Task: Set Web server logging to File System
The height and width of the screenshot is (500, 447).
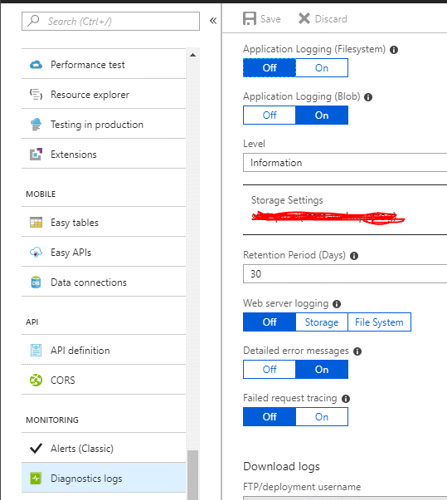Action: (x=379, y=322)
